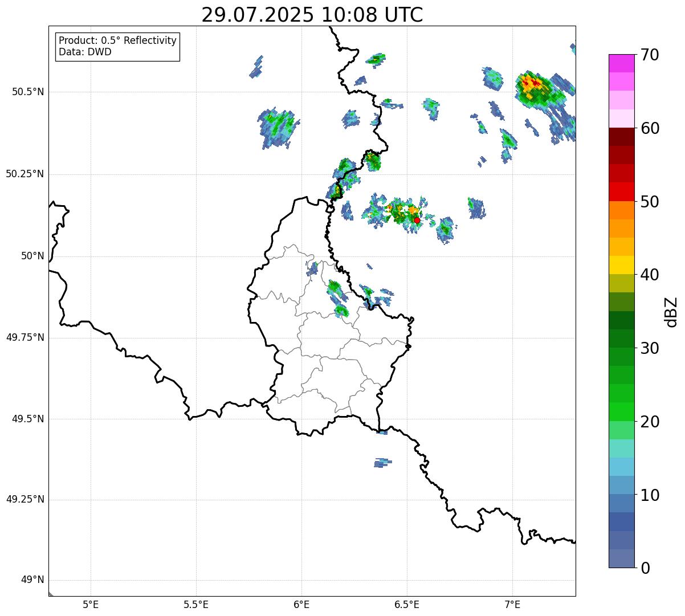685x616 pixels.
Task: Click the 49.25°N latitude label
Action: 25,499
